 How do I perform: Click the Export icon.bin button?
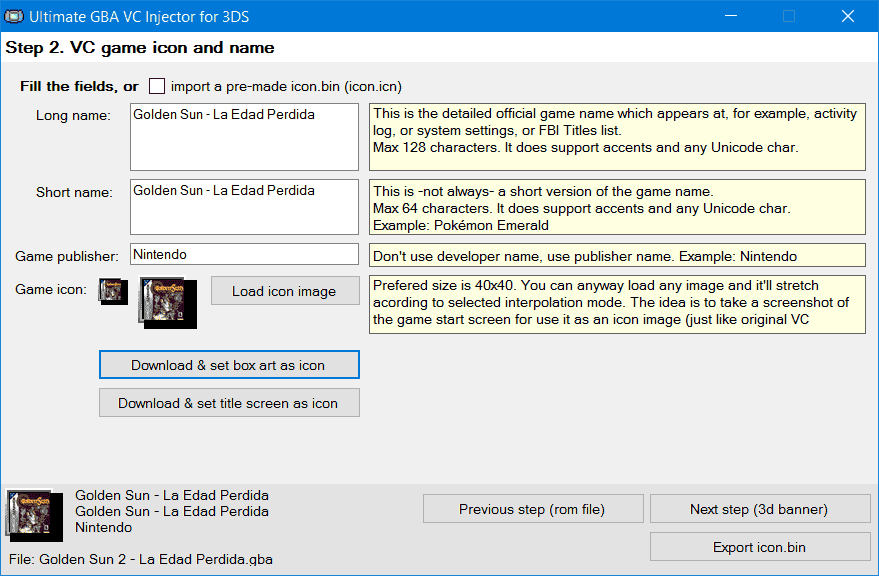[x=760, y=547]
